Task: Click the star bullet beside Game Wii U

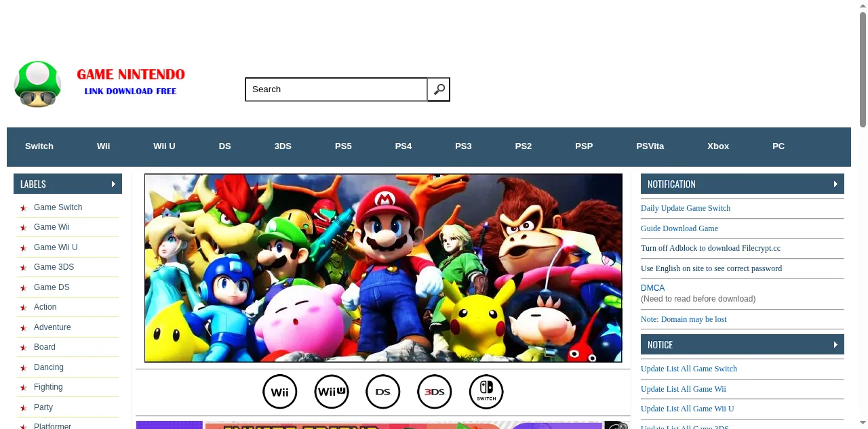Action: click(x=24, y=248)
